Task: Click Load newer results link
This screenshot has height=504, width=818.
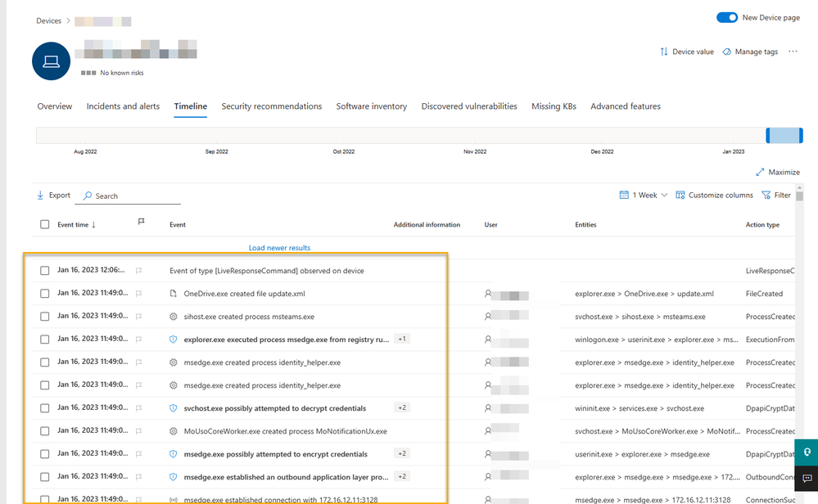Action: pos(279,248)
